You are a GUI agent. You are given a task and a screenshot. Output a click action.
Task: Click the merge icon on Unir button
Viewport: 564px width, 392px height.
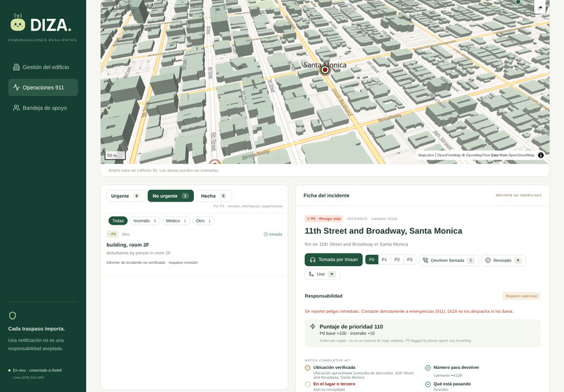(x=311, y=274)
